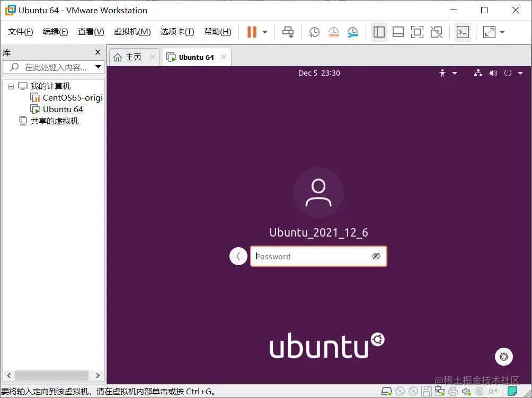
Task: Click the sound card status icon
Action: [466, 392]
